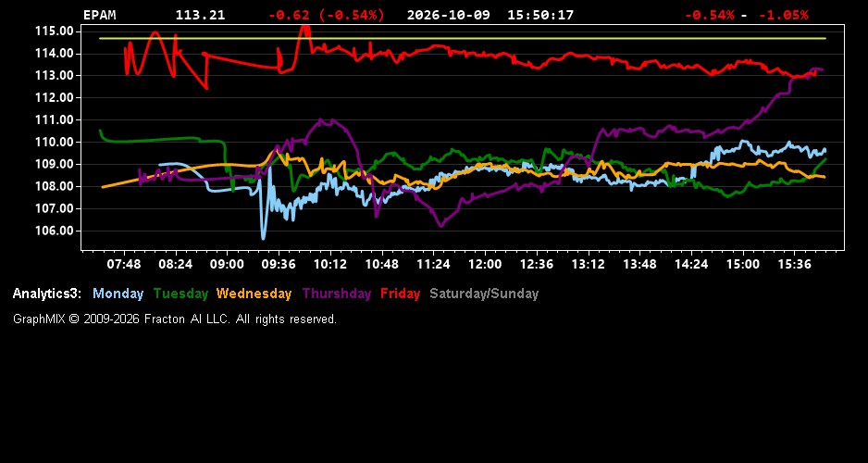Click the 10:48 time axis label

pyautogui.click(x=381, y=264)
